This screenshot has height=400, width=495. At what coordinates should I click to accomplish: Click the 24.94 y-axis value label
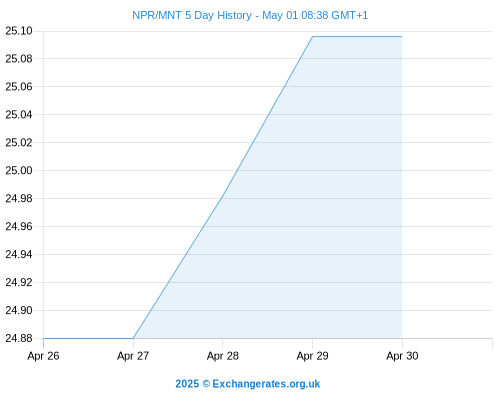[19, 255]
